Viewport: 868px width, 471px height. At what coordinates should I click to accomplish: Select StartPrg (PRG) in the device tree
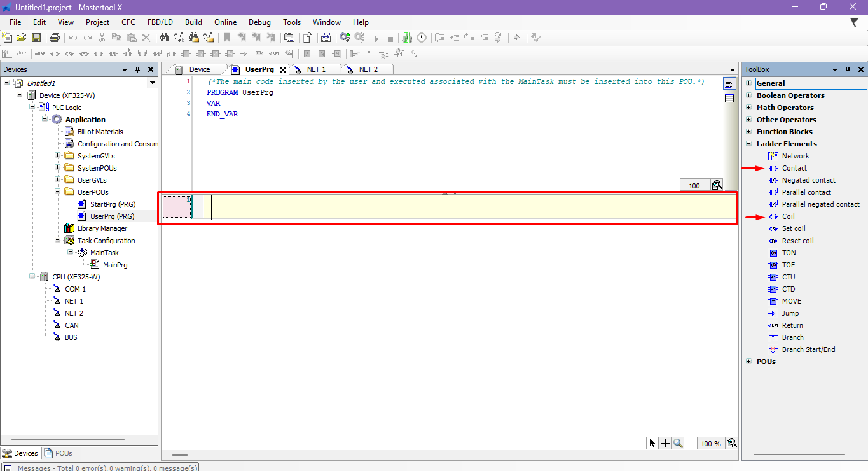(111, 204)
